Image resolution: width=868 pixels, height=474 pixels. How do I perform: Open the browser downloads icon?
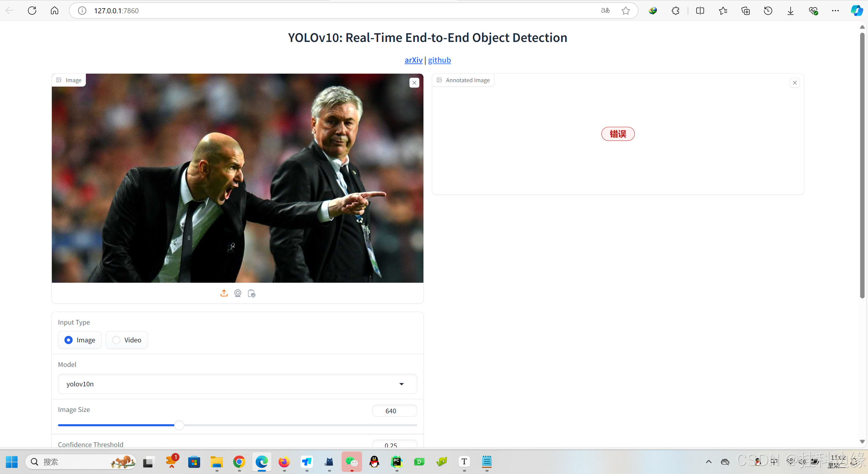(791, 11)
